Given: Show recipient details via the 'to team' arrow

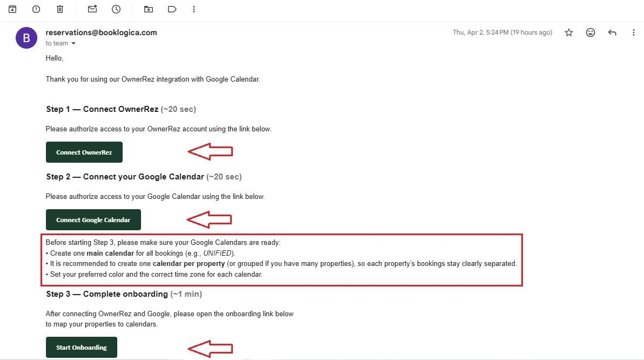Looking at the screenshot, I should pos(73,43).
